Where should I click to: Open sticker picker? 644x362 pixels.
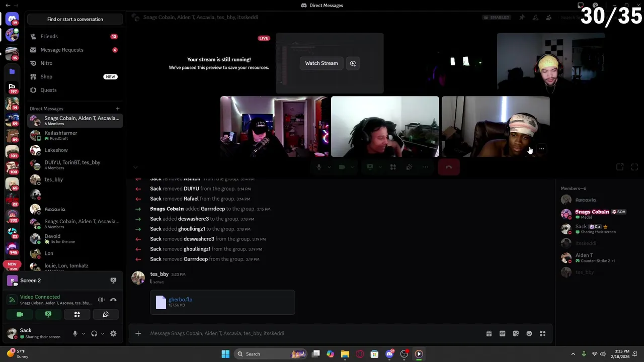(516, 333)
